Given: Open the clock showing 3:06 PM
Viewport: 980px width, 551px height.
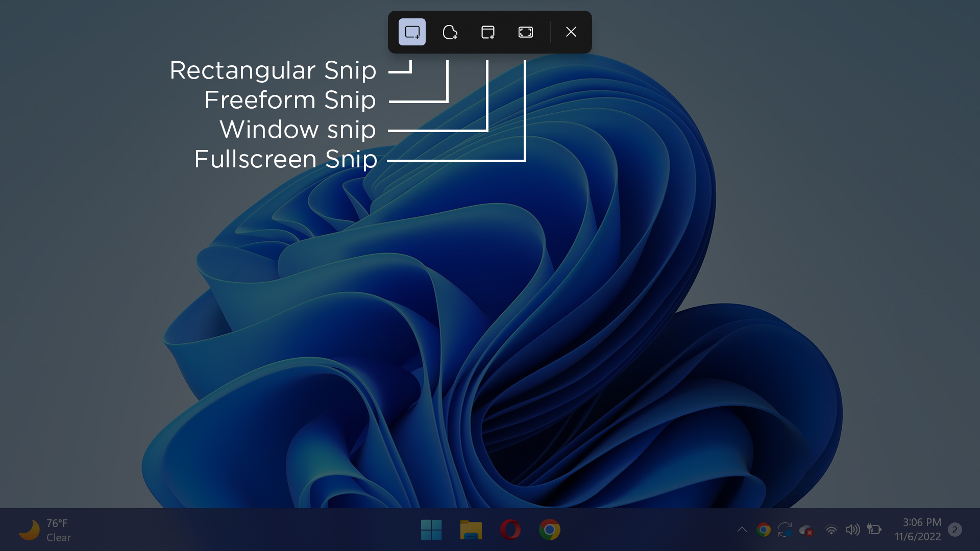Looking at the screenshot, I should point(918,530).
